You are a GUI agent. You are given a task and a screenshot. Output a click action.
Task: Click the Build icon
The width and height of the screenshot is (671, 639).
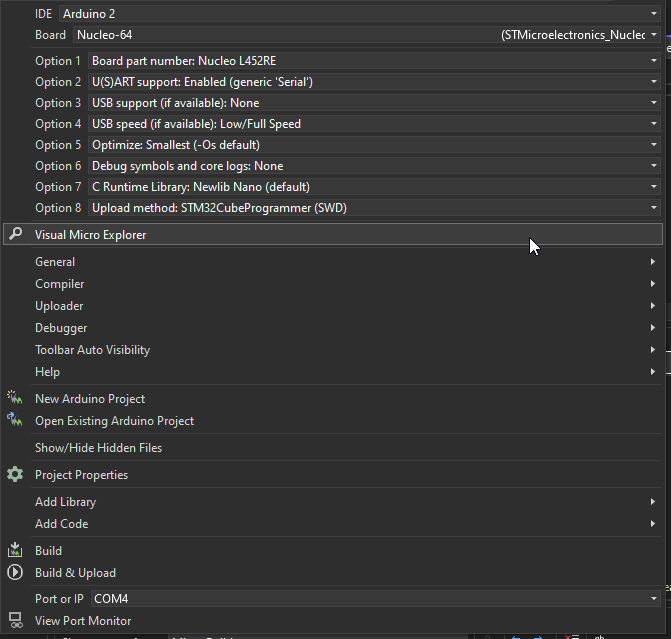coord(15,550)
